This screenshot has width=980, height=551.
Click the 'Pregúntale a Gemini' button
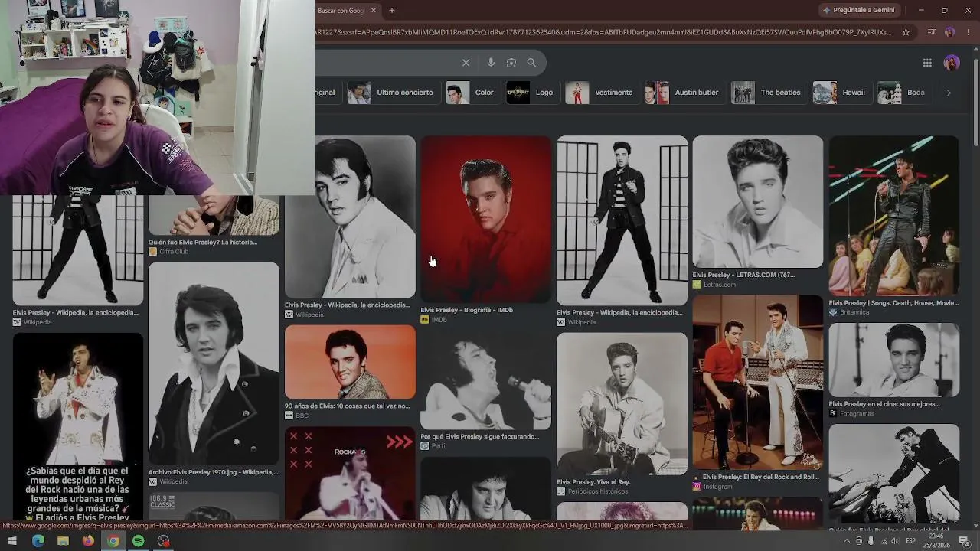(x=858, y=10)
